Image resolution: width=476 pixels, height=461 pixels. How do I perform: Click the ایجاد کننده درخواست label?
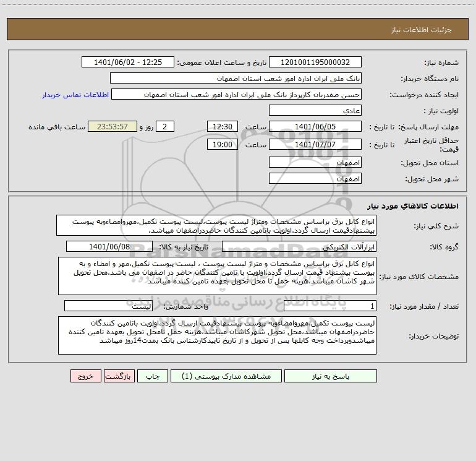[x=424, y=95]
